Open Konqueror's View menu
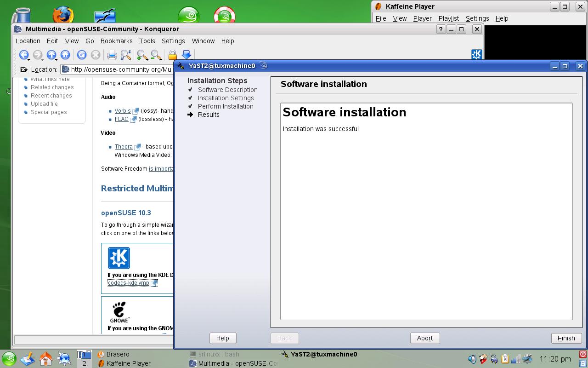Viewport: 588px width, 368px height. coord(72,41)
